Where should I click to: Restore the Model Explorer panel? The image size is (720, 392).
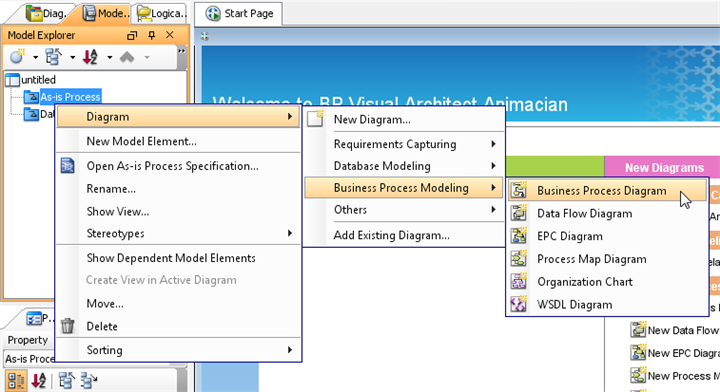[132, 35]
